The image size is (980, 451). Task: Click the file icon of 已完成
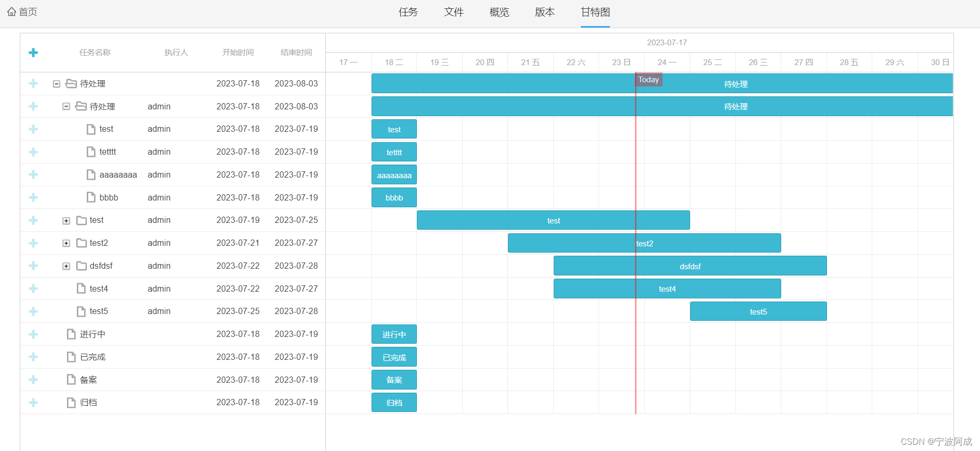point(71,357)
